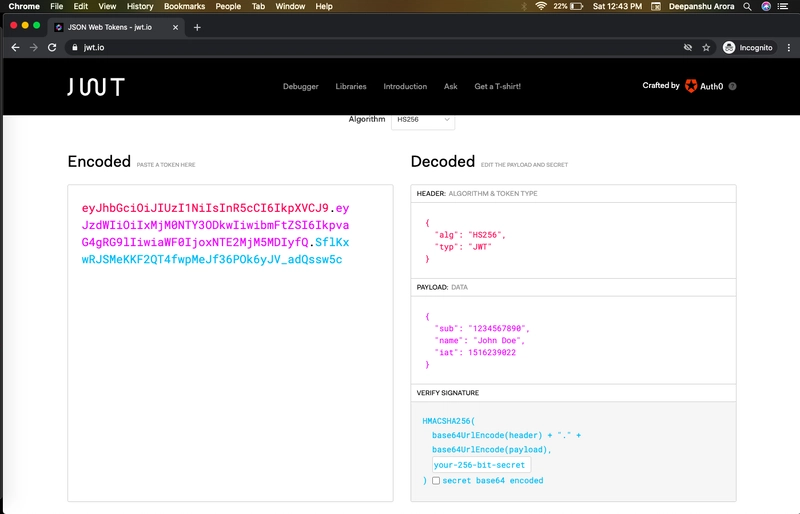
Task: Open the Chrome application menu
Action: [24, 6]
